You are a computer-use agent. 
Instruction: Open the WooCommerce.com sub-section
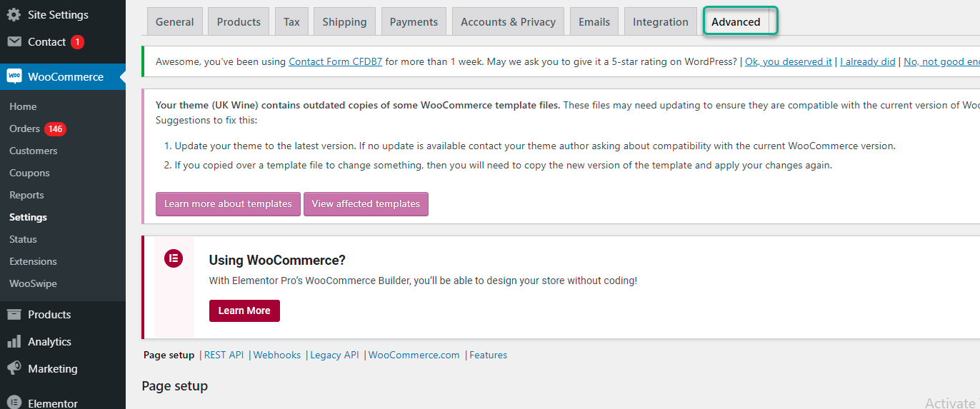[x=414, y=355]
